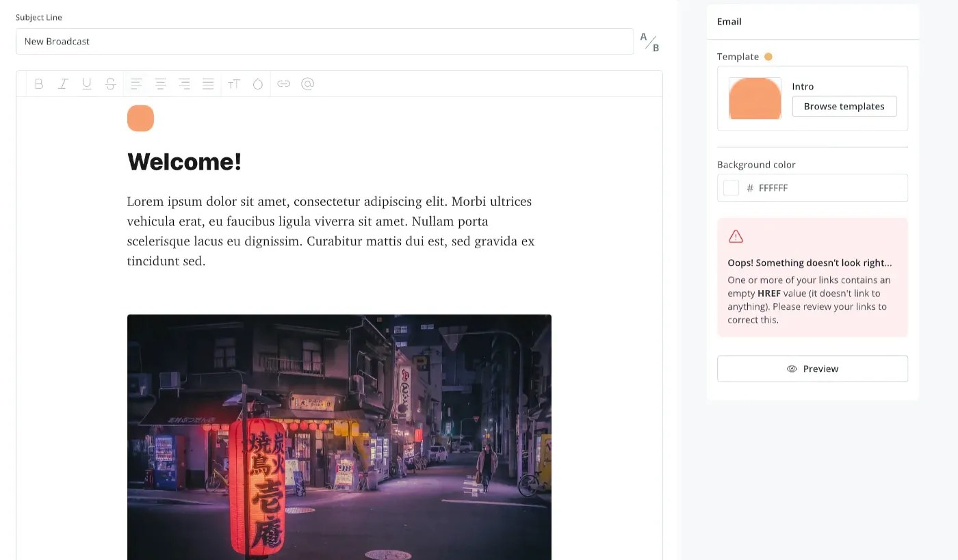The width and height of the screenshot is (958, 560).
Task: Select the white background color swatch
Action: click(731, 187)
